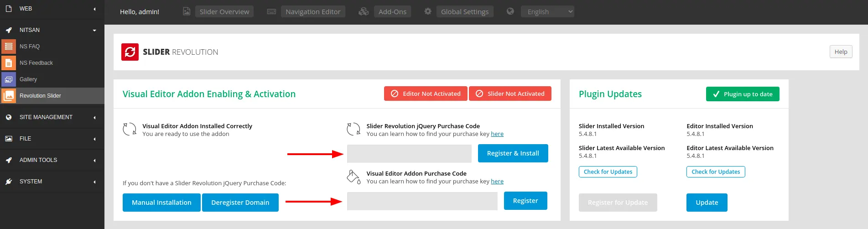Open Add-Ons page
The height and width of the screenshot is (229, 868).
tap(392, 11)
